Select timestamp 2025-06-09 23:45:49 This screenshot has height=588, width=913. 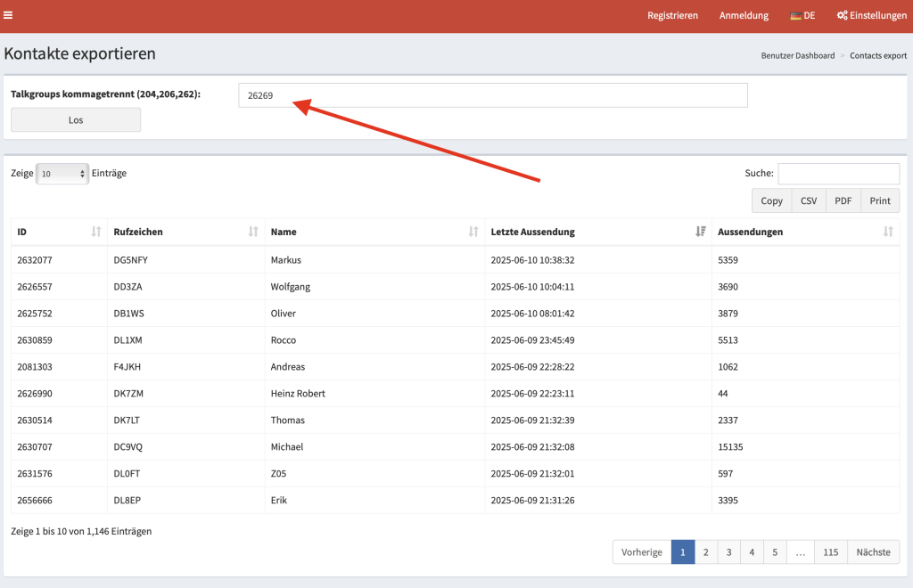click(x=533, y=340)
